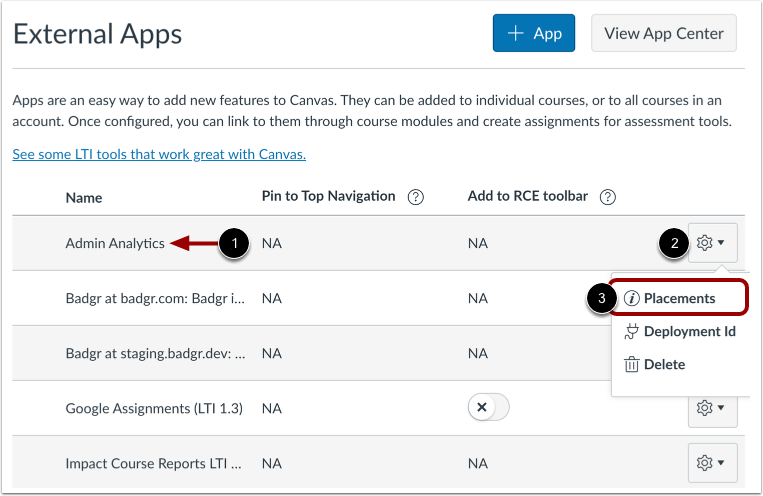Click the Impact Course Reports LTI name
Image resolution: width=763 pixels, height=496 pixels.
point(155,464)
